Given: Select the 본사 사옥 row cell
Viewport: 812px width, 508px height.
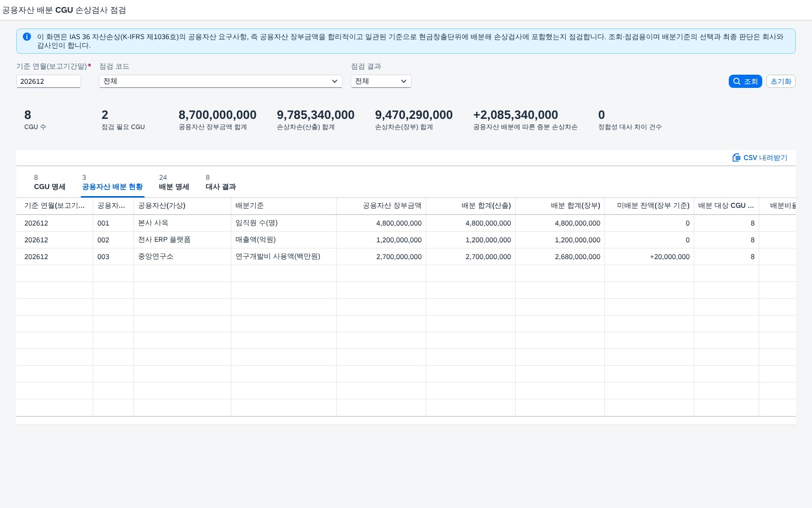Looking at the screenshot, I should [183, 223].
